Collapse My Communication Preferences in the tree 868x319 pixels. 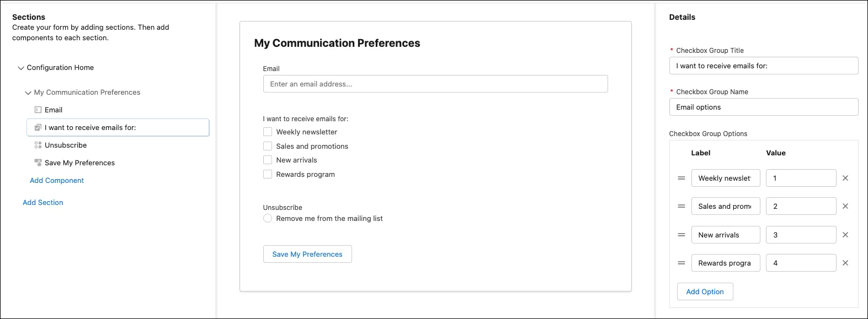pyautogui.click(x=28, y=92)
